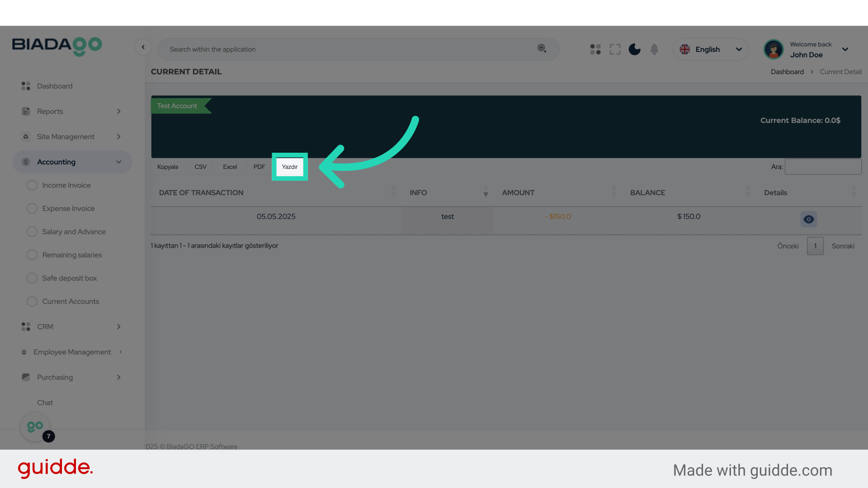The height and width of the screenshot is (488, 868).
Task: Collapse sidebar with arrow button
Action: tap(143, 47)
